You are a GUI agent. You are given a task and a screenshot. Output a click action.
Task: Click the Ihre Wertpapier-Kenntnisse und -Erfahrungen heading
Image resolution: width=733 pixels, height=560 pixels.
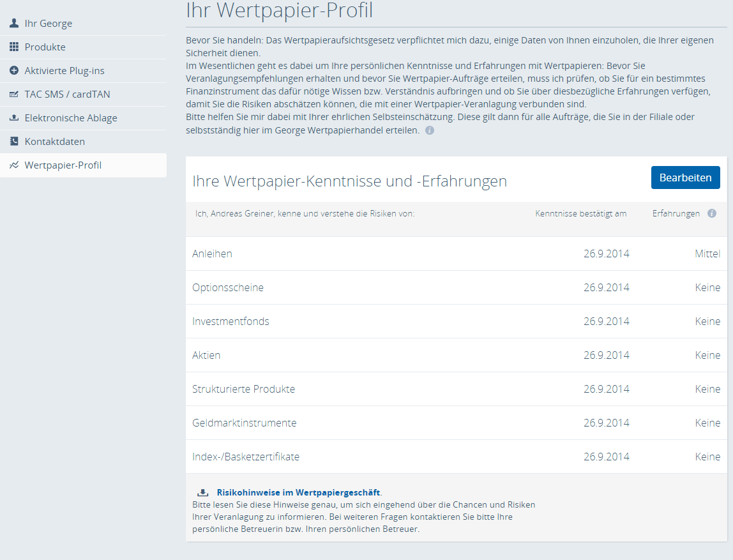click(350, 181)
